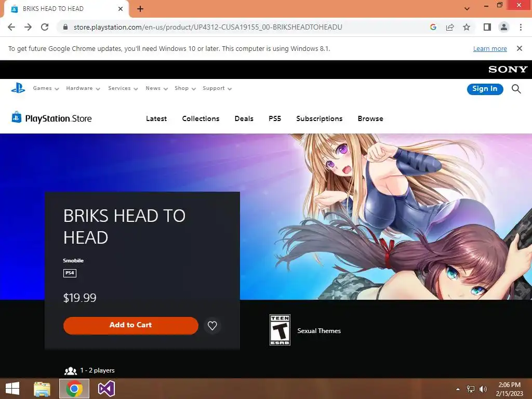Open the Windows Start button
The image size is (532, 399).
coord(12,389)
